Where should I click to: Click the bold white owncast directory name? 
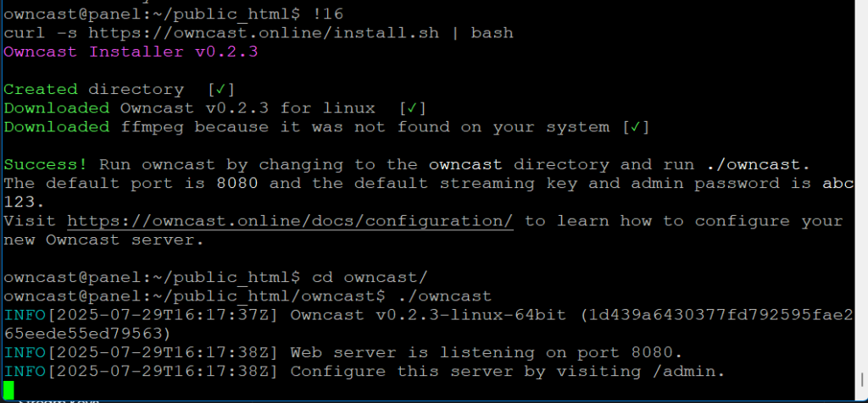pos(465,164)
